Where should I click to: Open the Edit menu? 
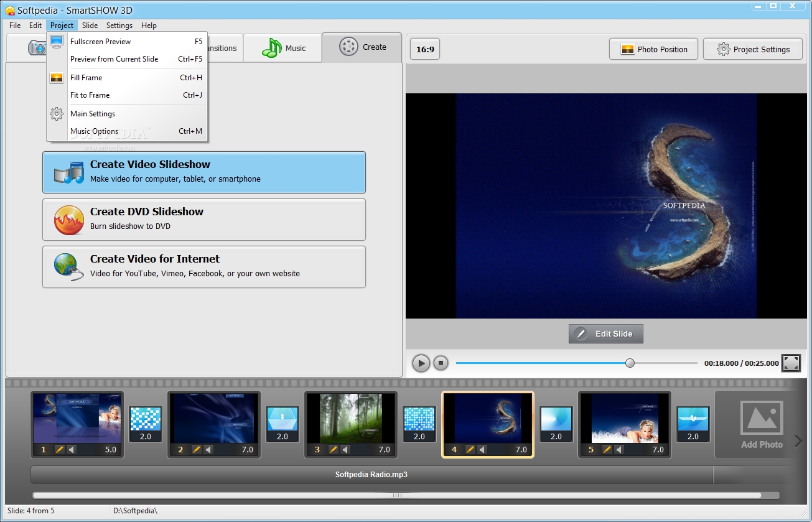35,26
